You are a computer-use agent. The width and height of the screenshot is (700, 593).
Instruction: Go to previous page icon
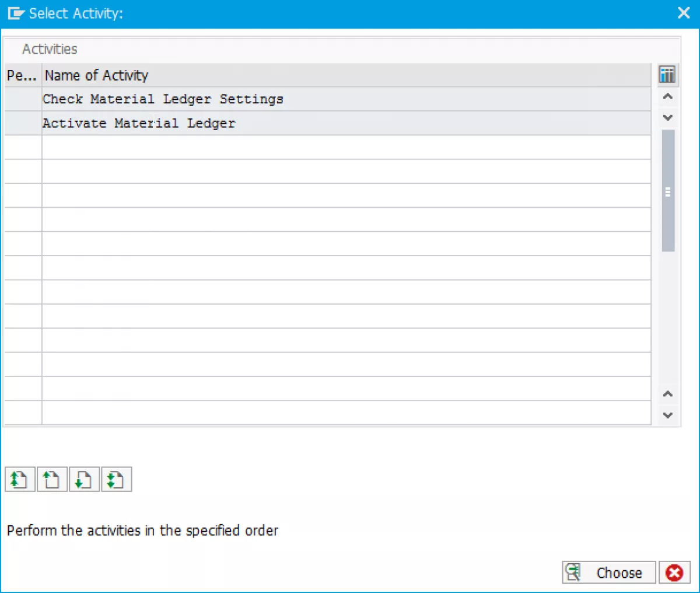pos(52,480)
